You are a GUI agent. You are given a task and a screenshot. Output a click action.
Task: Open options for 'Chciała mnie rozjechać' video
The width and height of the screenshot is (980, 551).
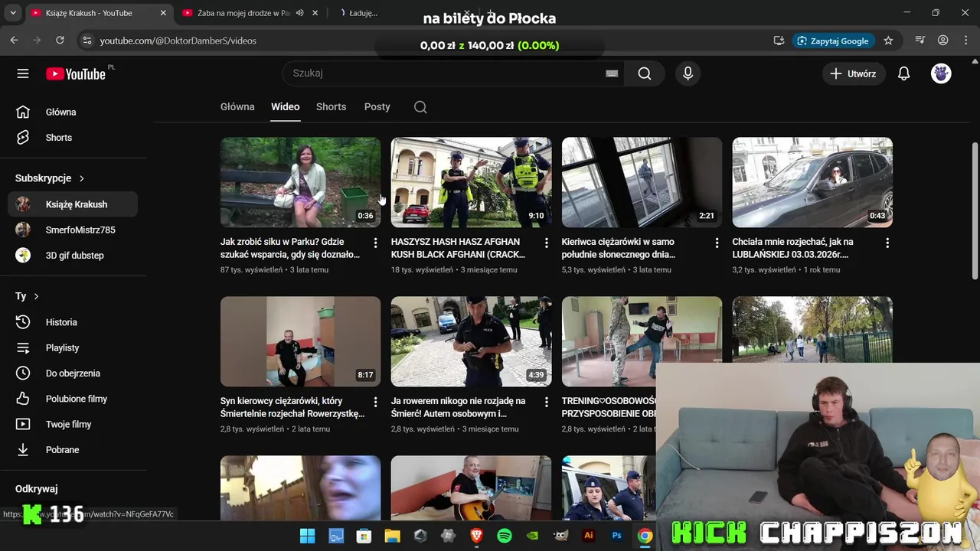pyautogui.click(x=887, y=243)
